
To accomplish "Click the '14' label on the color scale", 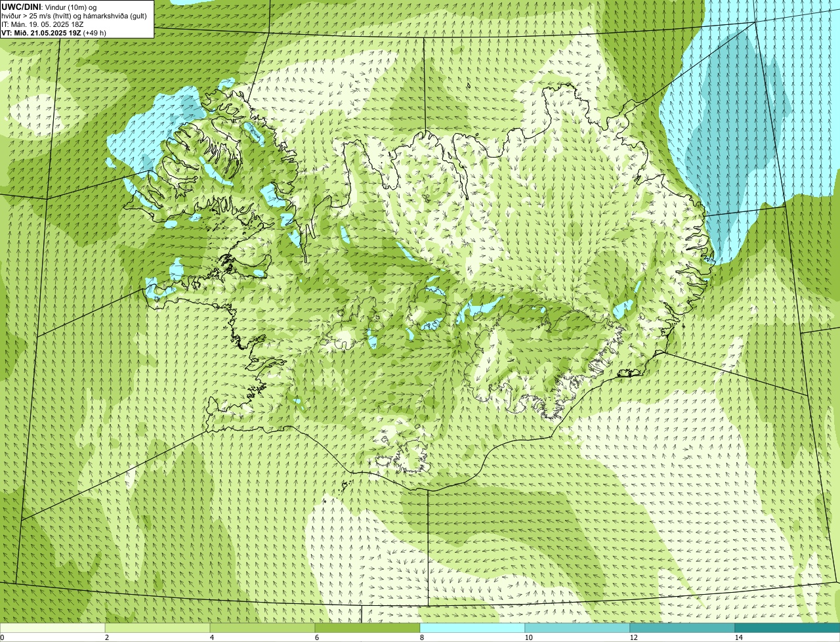I will pos(738,637).
